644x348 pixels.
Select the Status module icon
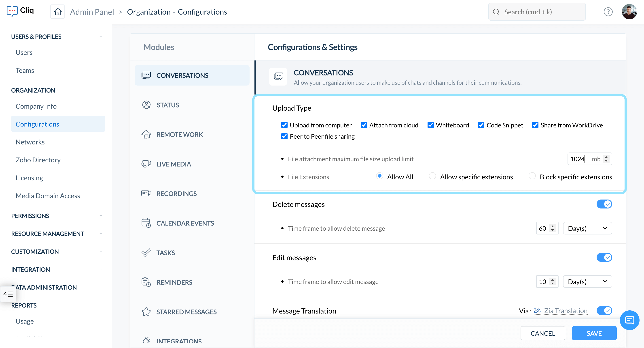point(146,105)
